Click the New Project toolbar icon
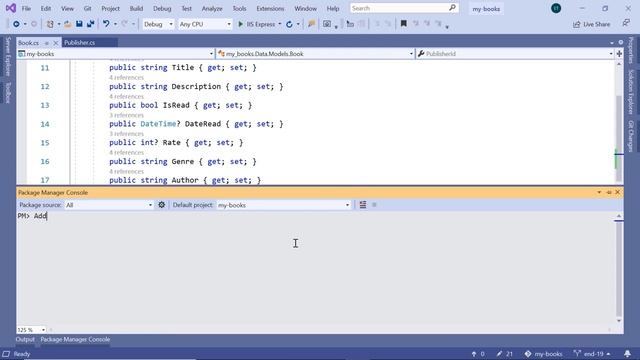This screenshot has width=640, height=360. pos(50,24)
